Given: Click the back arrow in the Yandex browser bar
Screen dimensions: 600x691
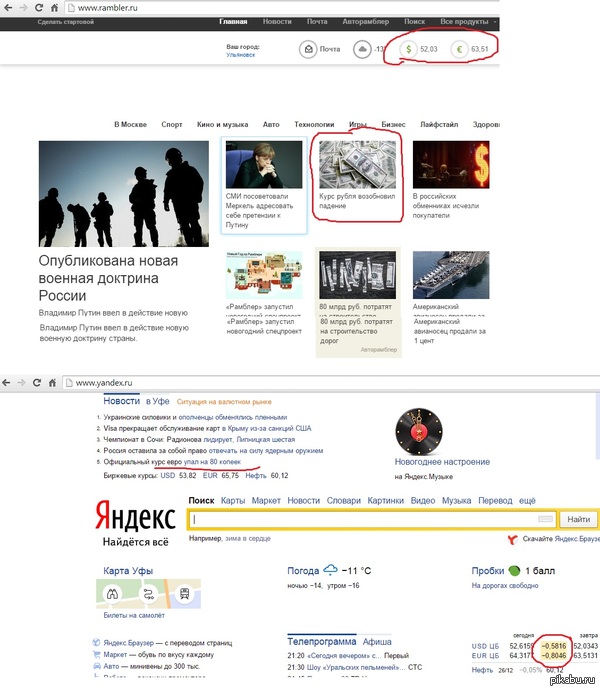Looking at the screenshot, I should (x=9, y=382).
